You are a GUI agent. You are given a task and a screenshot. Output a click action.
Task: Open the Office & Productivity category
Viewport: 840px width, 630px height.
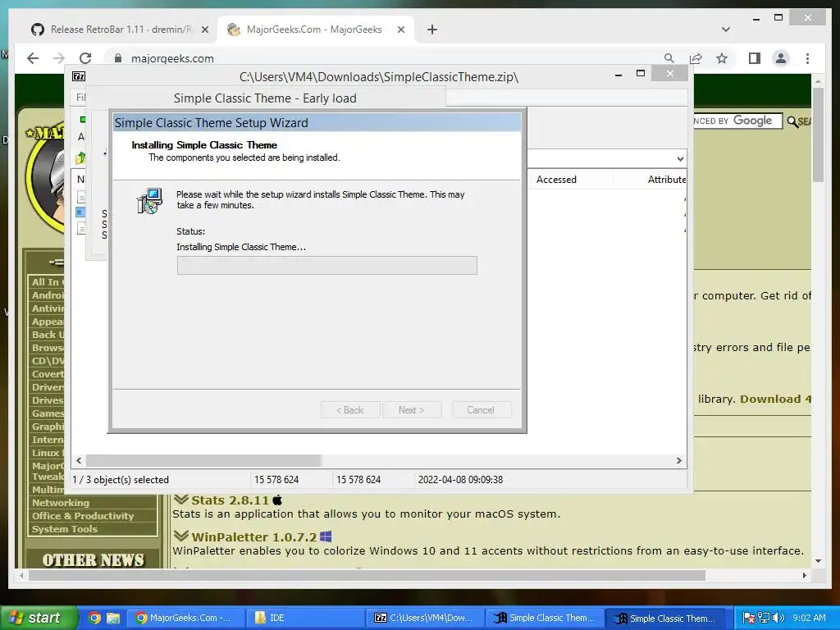(x=83, y=516)
